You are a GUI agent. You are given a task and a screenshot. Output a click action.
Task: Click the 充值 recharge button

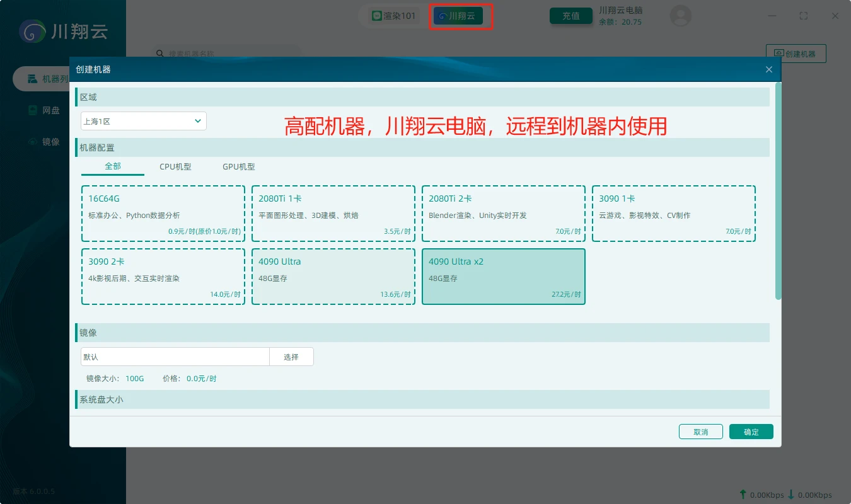pyautogui.click(x=571, y=16)
